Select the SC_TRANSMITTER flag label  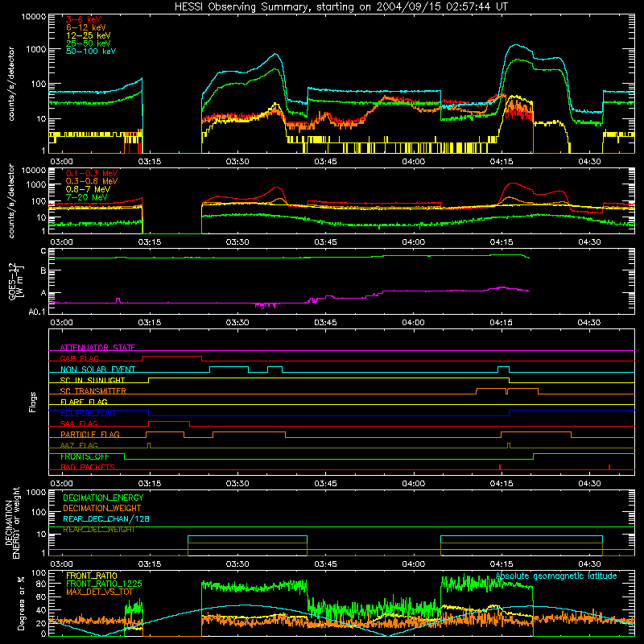pos(93,390)
